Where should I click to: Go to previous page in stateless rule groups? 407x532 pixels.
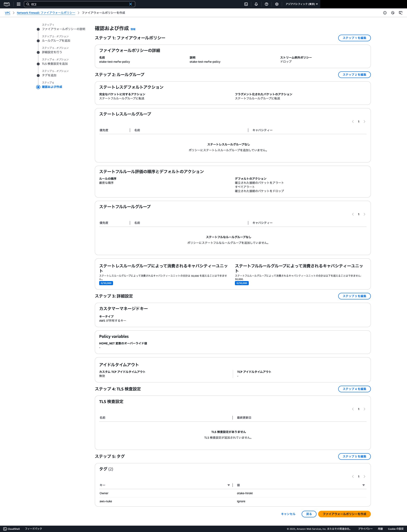pyautogui.click(x=353, y=122)
